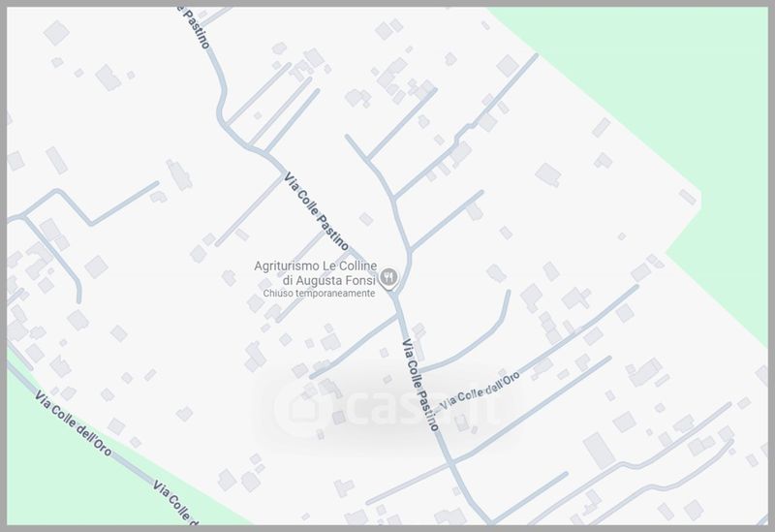Open the Agriturismo Le Colline di Augusta Fonsi label
The image size is (775, 532).
[x=316, y=273]
